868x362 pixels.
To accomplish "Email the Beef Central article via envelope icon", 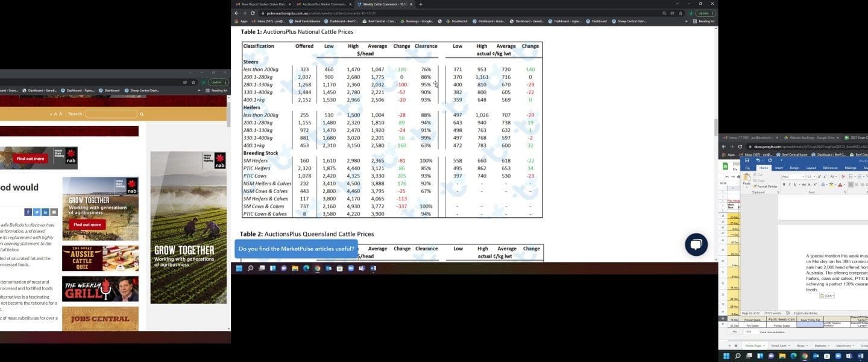I will (x=54, y=212).
